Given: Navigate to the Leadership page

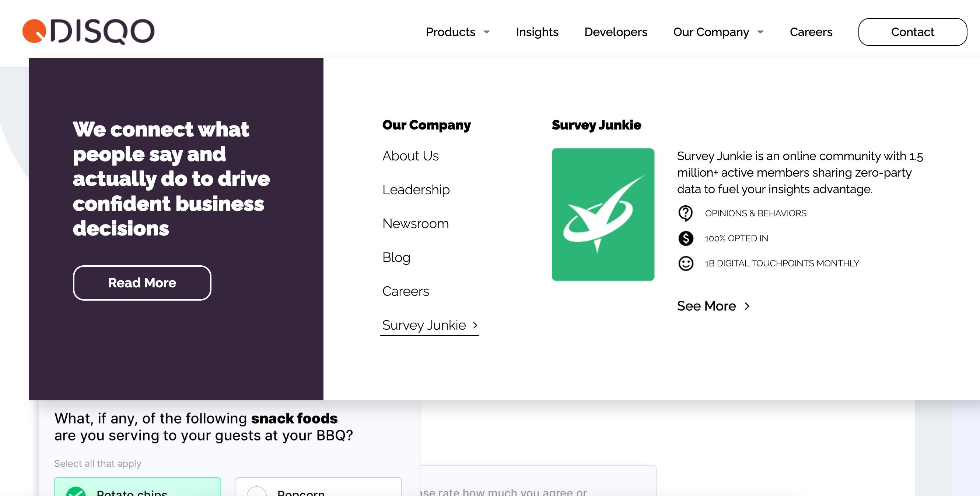Looking at the screenshot, I should pos(416,189).
